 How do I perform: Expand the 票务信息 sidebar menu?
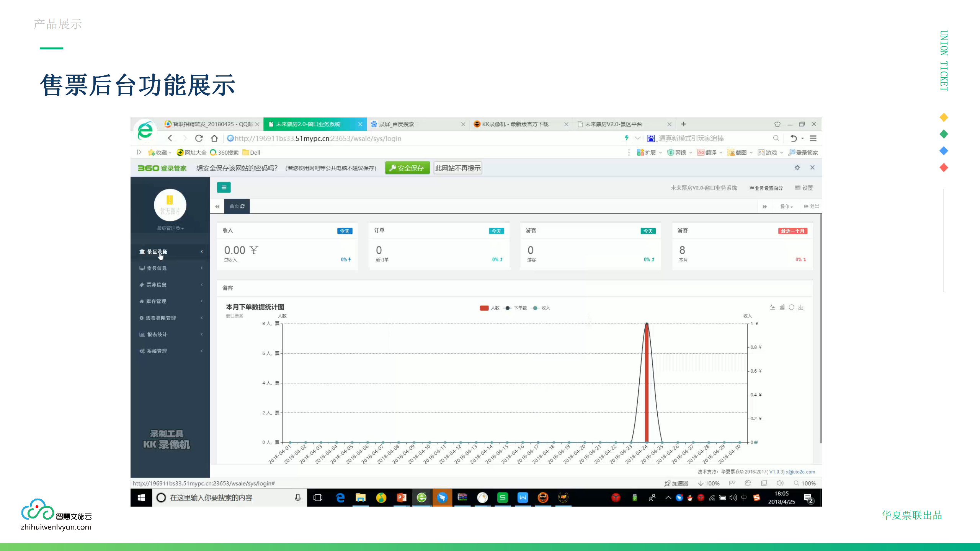170,268
